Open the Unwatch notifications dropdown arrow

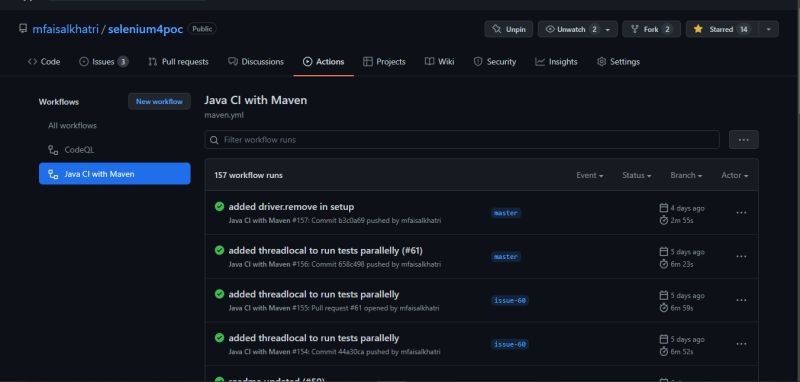pyautogui.click(x=608, y=30)
